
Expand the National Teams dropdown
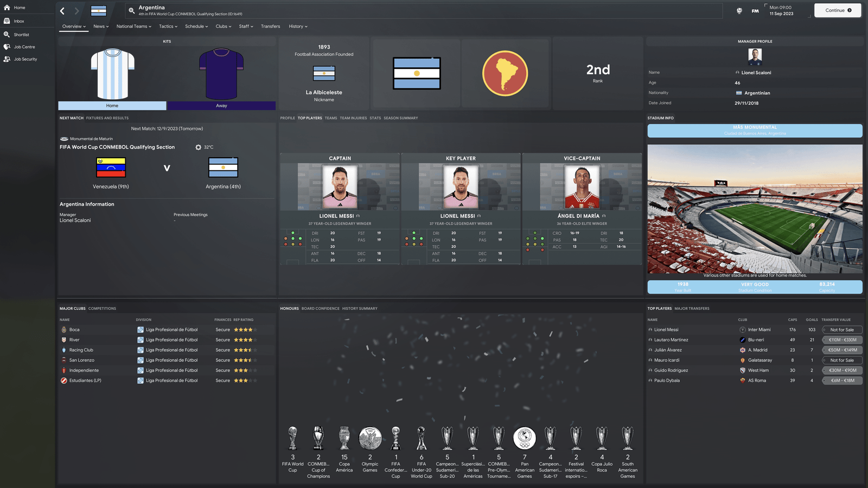pos(133,27)
